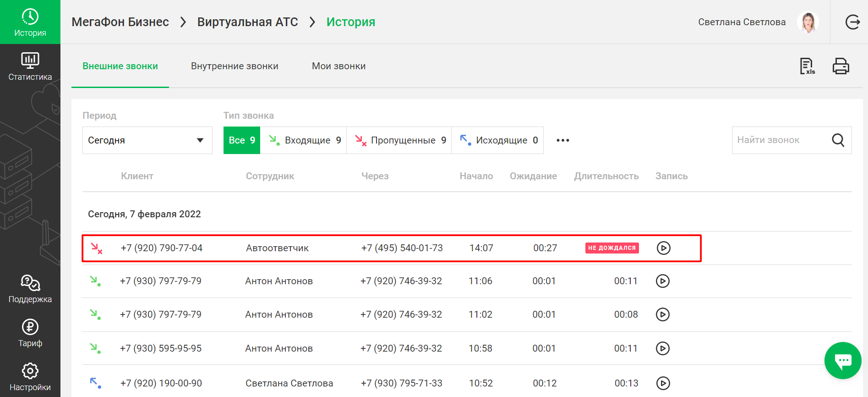The image size is (868, 397).
Task: Open the Statistics section in sidebar
Action: tap(30, 66)
